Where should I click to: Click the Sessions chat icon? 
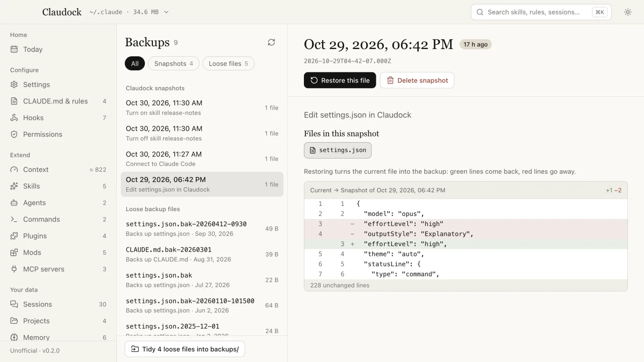pos(14,304)
